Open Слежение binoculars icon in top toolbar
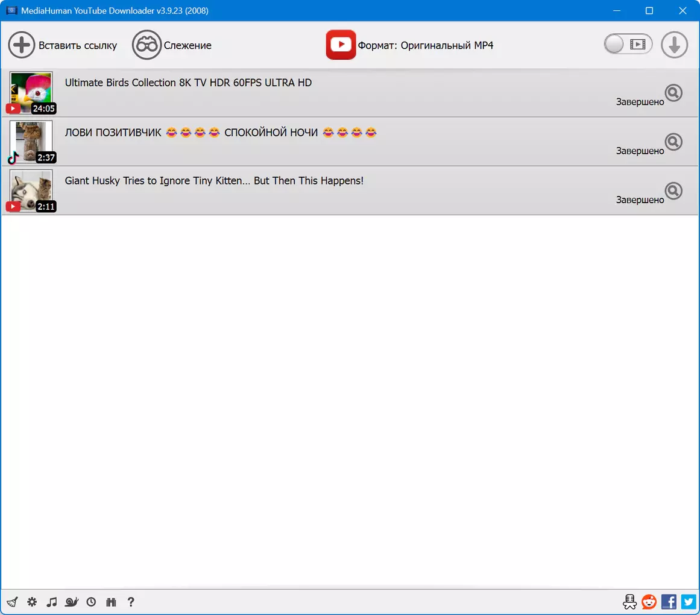This screenshot has height=615, width=700. point(147,45)
